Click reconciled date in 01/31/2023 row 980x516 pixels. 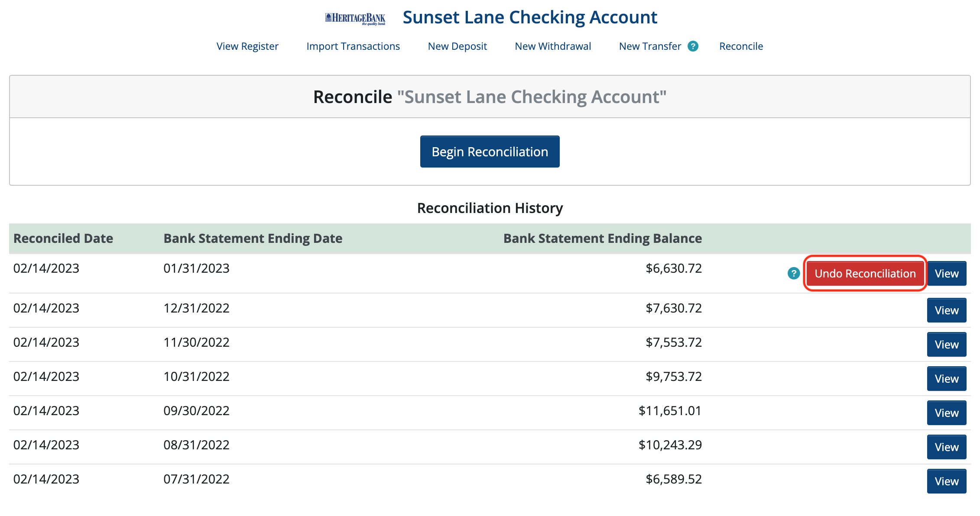click(x=46, y=268)
